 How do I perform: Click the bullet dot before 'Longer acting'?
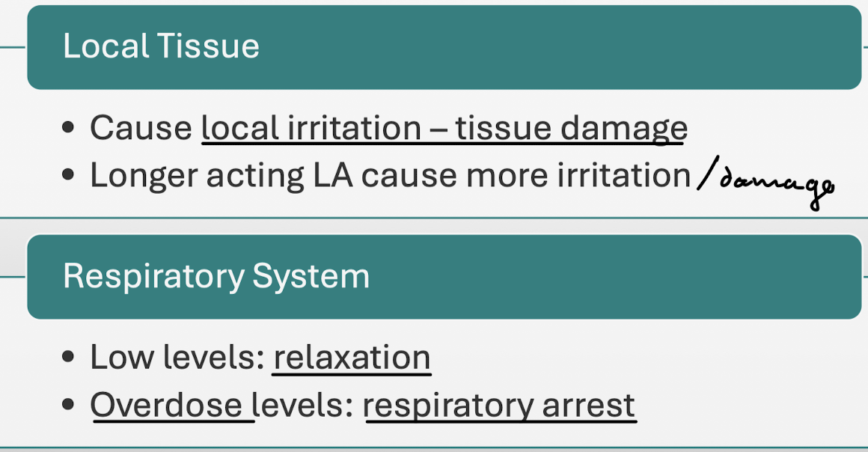click(x=69, y=176)
